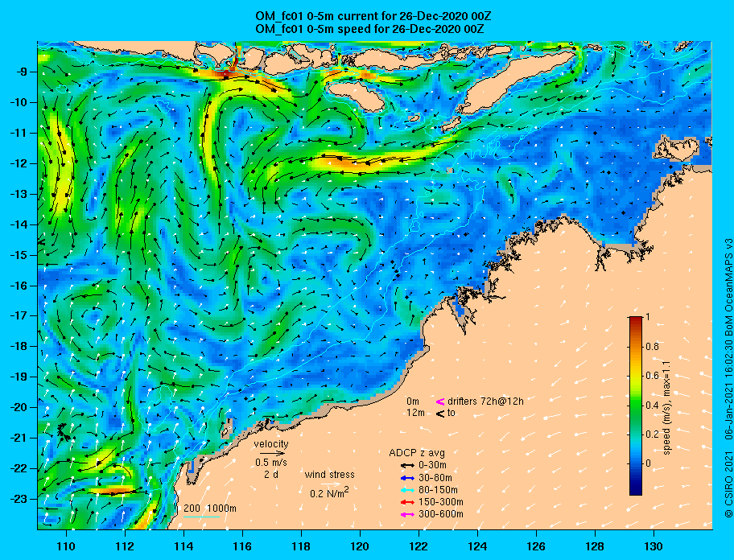Click the magenta drifters marker in legend
734x560 pixels.
tap(440, 401)
